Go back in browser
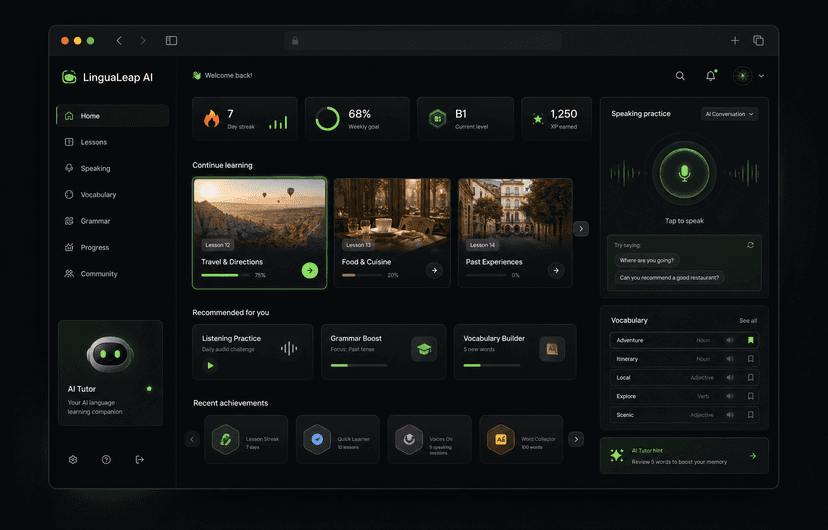 (119, 41)
